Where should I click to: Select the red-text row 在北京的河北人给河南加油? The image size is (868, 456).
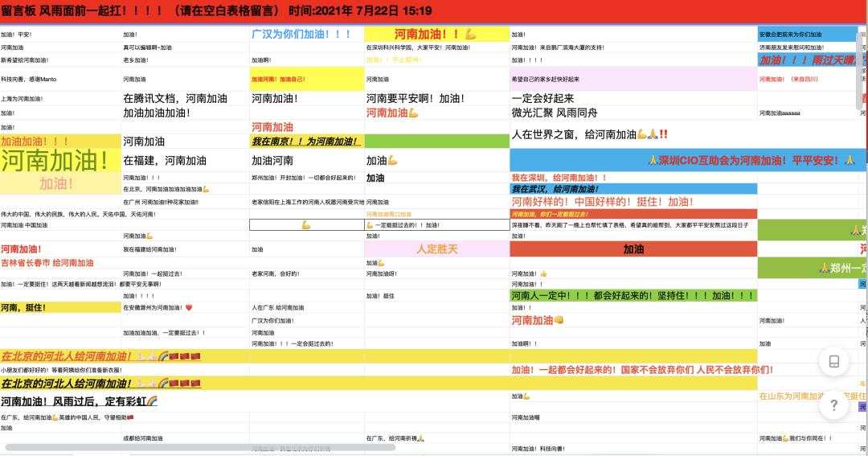[x=379, y=356]
